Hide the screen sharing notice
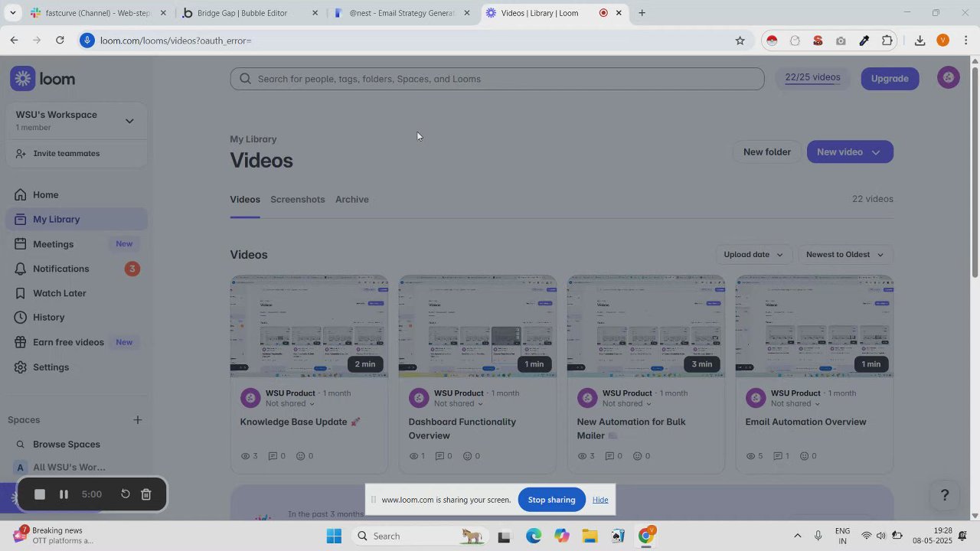Viewport: 980px width, 551px height. tap(600, 500)
